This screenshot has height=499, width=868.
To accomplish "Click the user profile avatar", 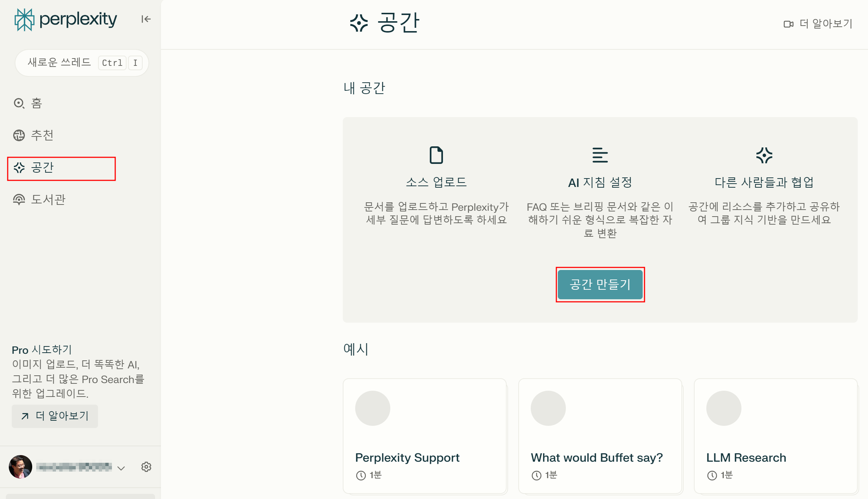I will (21, 467).
